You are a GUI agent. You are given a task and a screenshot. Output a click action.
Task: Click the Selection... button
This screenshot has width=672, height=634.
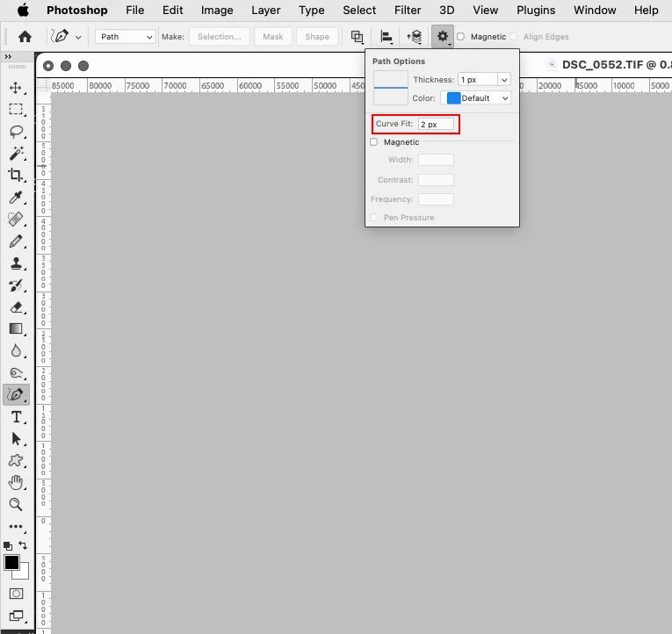(220, 37)
